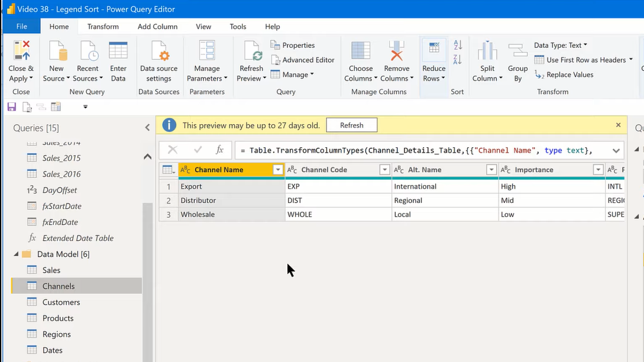Screen dimensions: 644x362
Task: Sort descending with the Z-A icon
Action: tap(458, 60)
